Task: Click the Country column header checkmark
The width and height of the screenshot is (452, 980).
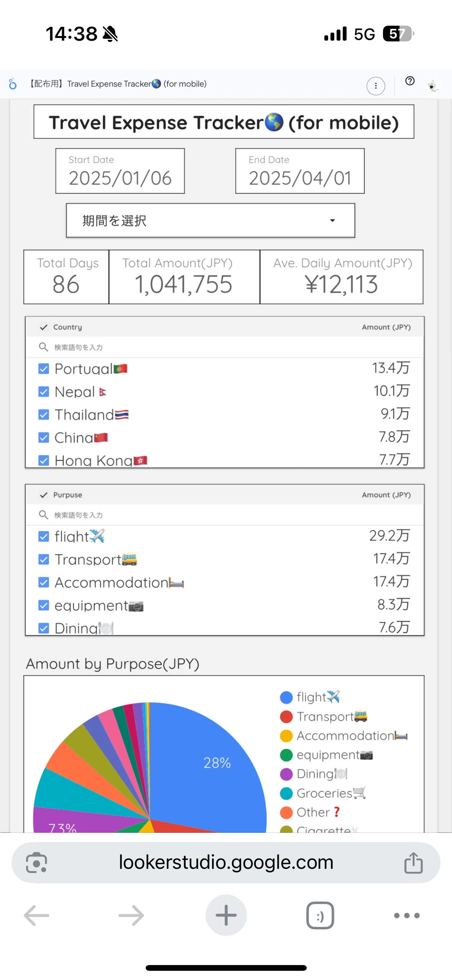Action: coord(44,327)
